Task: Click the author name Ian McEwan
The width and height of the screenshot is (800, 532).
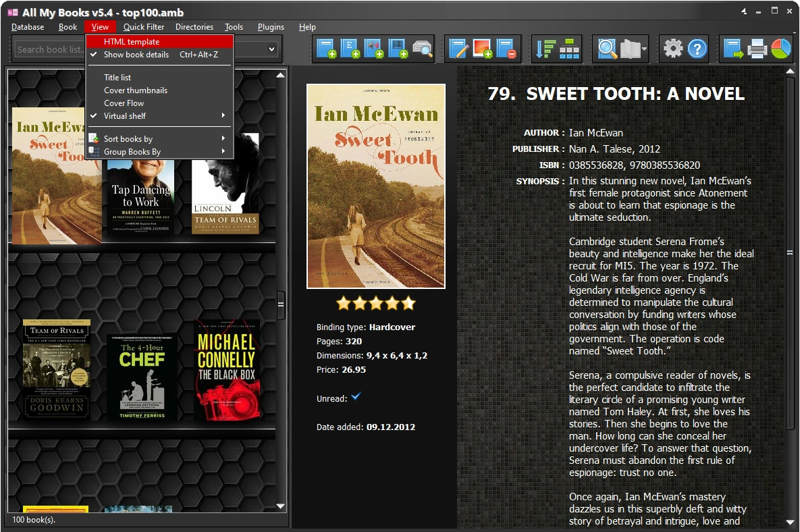Action: 596,133
